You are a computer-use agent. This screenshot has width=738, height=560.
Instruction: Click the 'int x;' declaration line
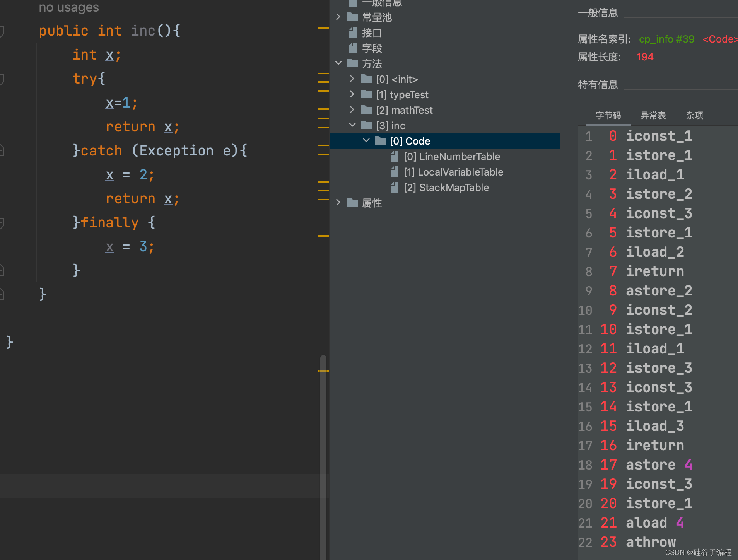pyautogui.click(x=97, y=55)
